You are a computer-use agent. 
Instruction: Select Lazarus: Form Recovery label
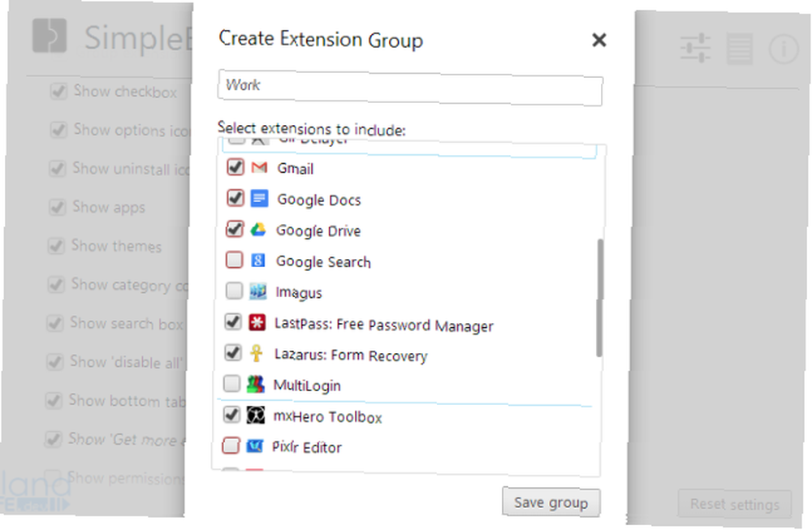click(x=351, y=355)
